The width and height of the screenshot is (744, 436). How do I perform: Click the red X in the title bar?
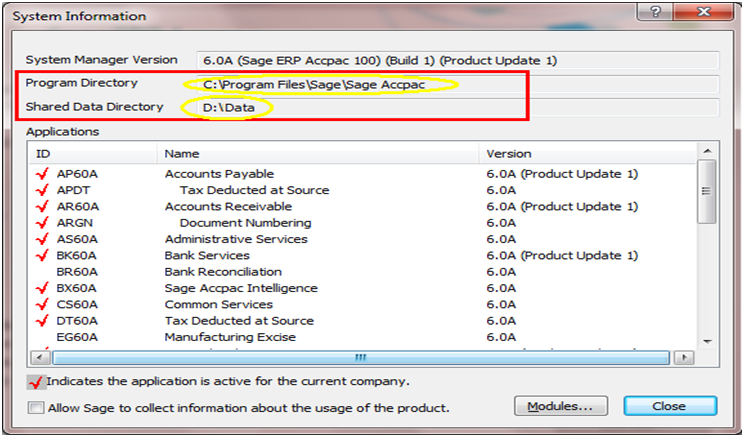[x=704, y=11]
